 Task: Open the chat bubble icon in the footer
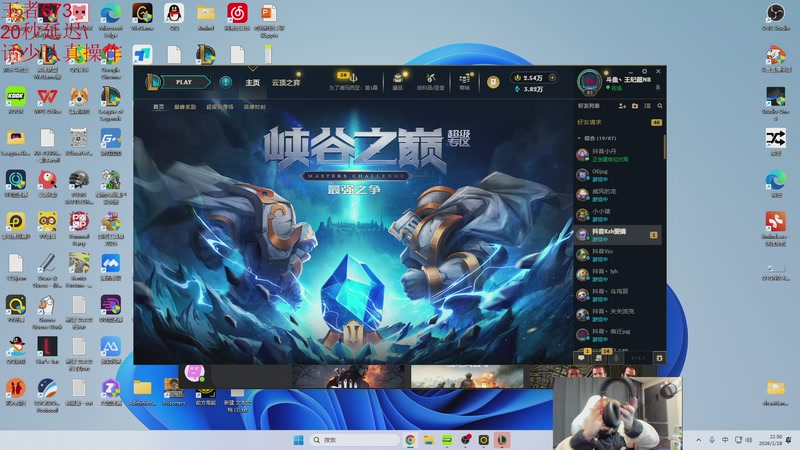[x=582, y=358]
